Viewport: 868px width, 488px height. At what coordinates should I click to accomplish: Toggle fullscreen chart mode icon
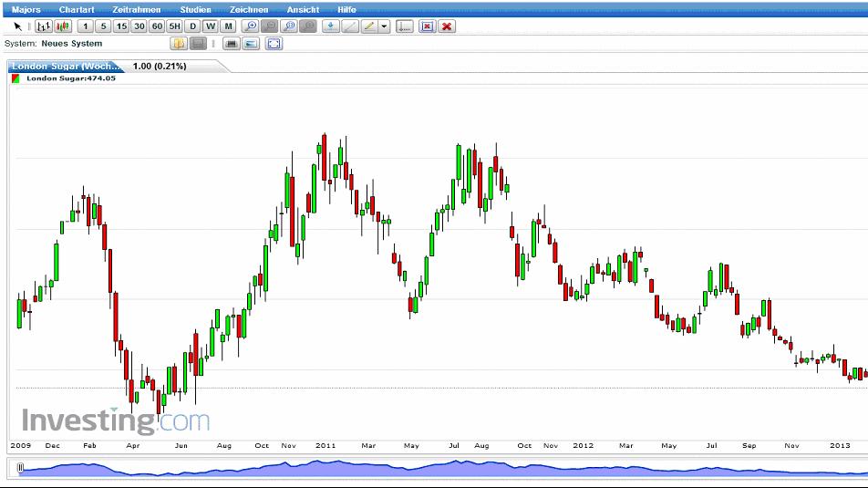point(274,43)
